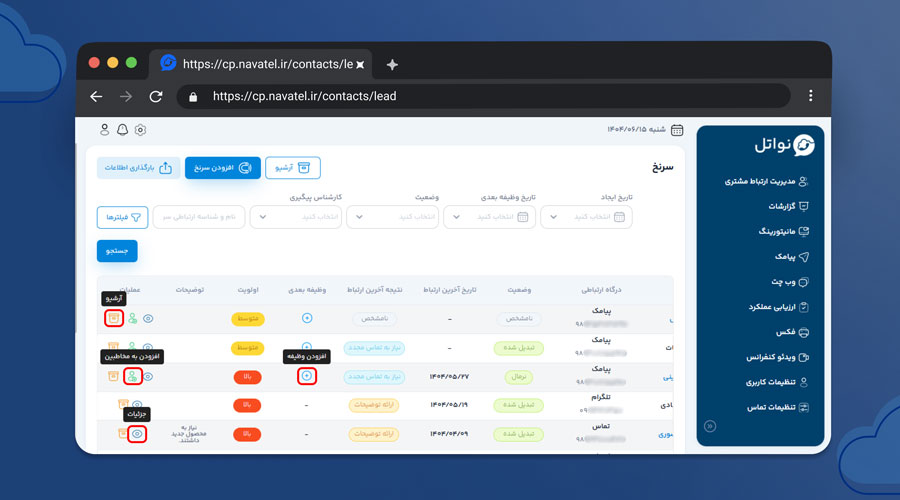900x500 pixels.
Task: Open the تاریخ ایجاد date picker dropdown
Action: click(x=586, y=216)
